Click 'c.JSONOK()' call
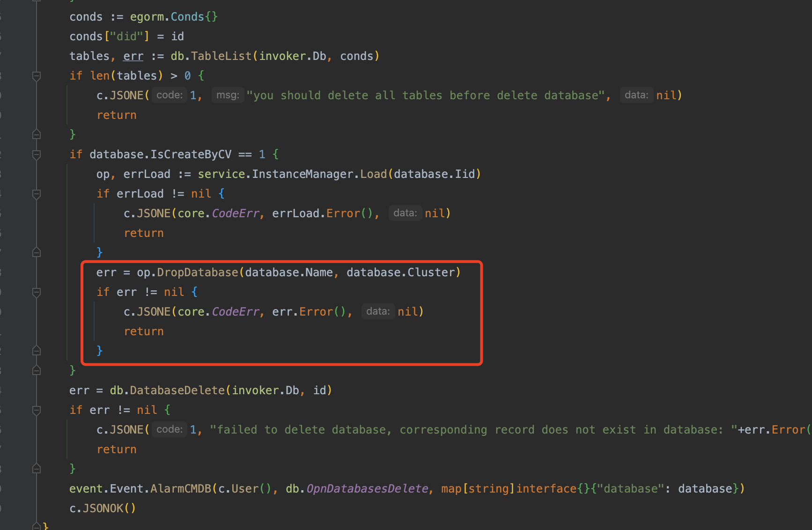This screenshot has height=530, width=812. 103,508
